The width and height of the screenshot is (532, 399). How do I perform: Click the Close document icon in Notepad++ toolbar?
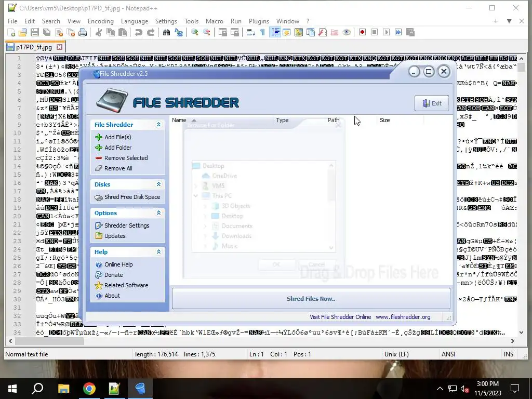(x=59, y=33)
